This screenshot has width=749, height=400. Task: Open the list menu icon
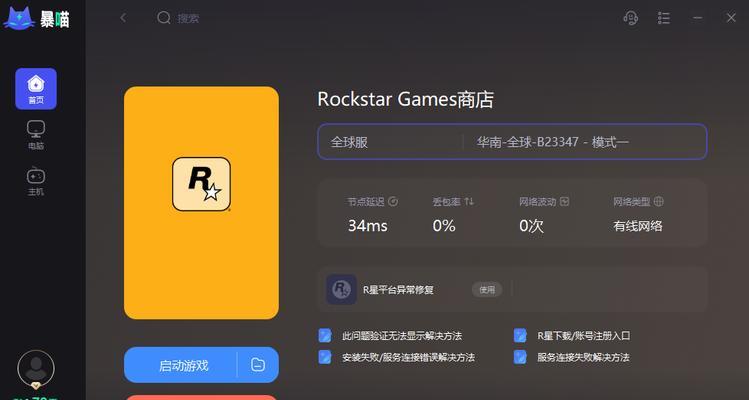(x=663, y=18)
